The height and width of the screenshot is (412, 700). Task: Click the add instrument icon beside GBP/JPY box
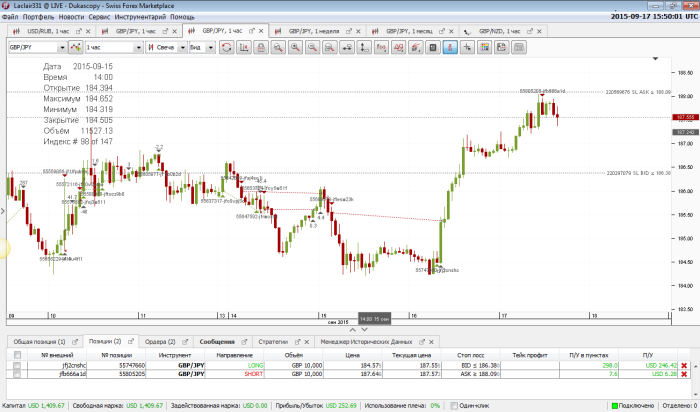pyautogui.click(x=75, y=47)
